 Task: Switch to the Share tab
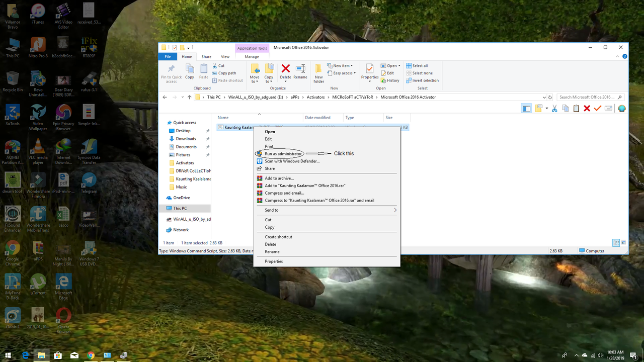click(x=206, y=57)
